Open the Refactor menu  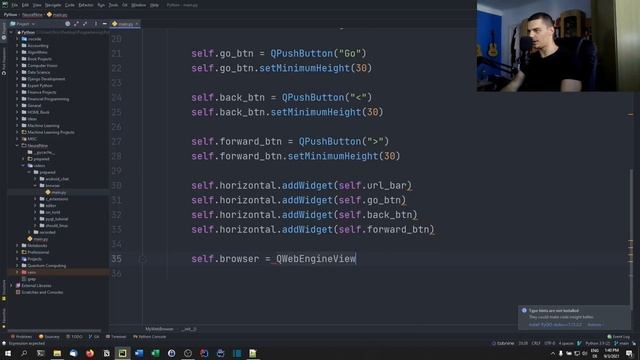tap(86, 5)
